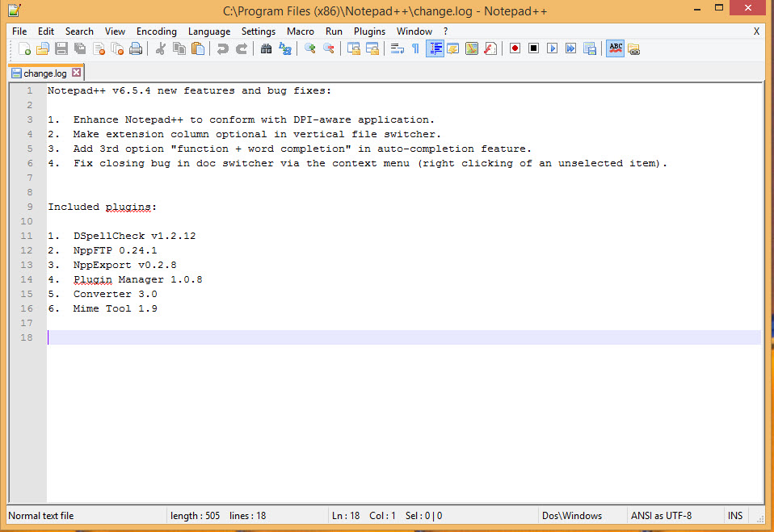Open the Document Map icon
This screenshot has width=774, height=532.
[472, 48]
